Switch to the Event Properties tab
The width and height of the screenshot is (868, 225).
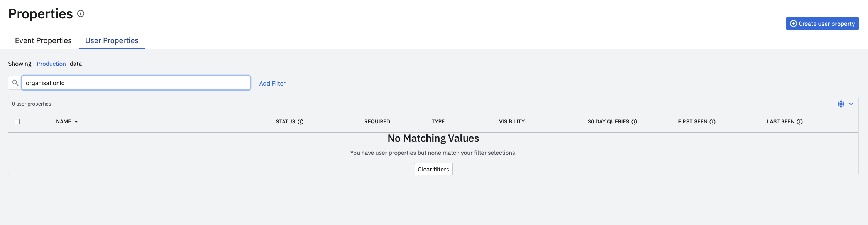(43, 41)
